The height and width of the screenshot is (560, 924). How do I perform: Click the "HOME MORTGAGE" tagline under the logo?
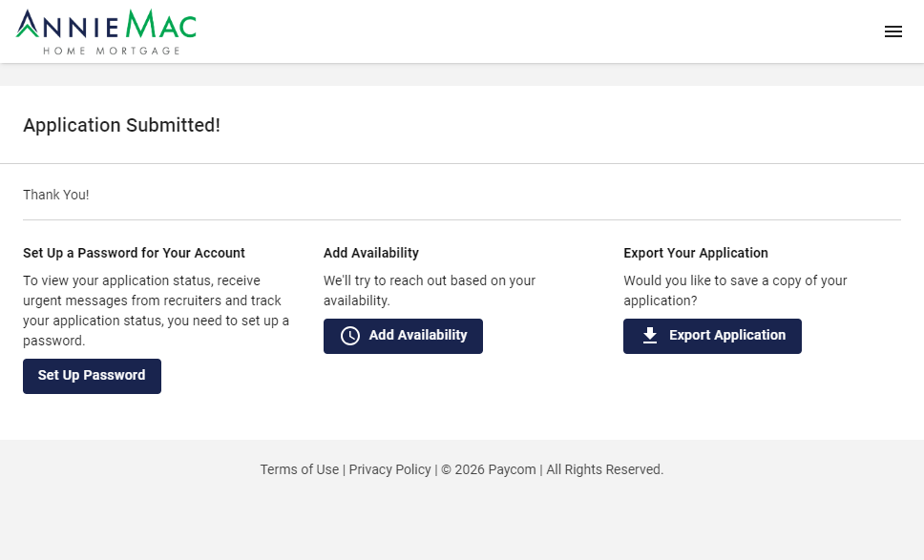[x=112, y=51]
